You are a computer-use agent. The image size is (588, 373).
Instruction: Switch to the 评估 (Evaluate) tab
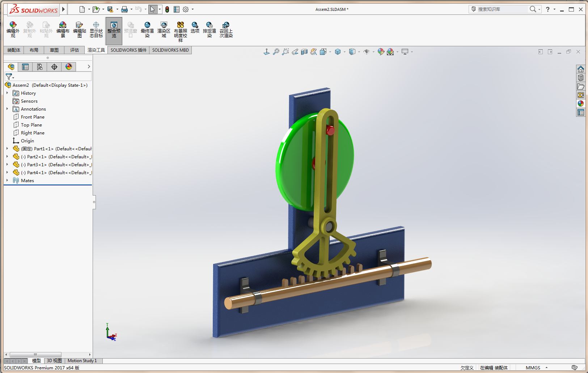click(75, 50)
